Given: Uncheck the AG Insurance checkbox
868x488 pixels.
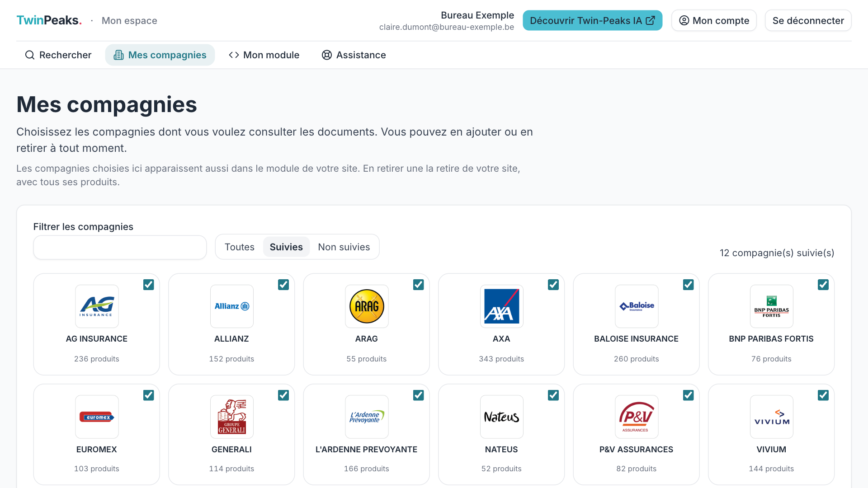Looking at the screenshot, I should click(148, 285).
